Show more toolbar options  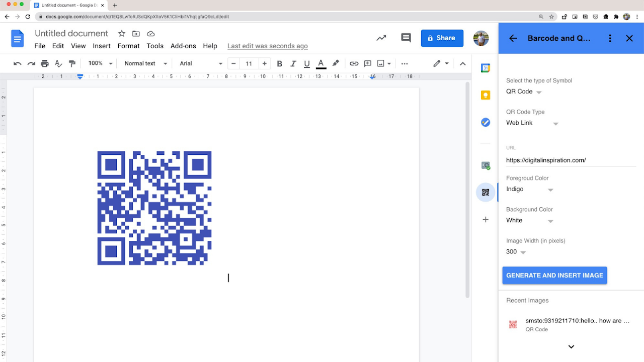(405, 63)
